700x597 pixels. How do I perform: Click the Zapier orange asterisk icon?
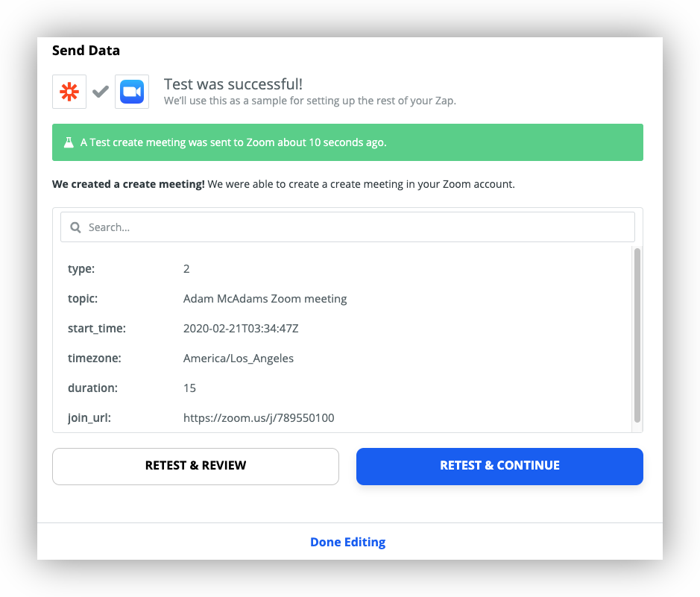click(69, 92)
